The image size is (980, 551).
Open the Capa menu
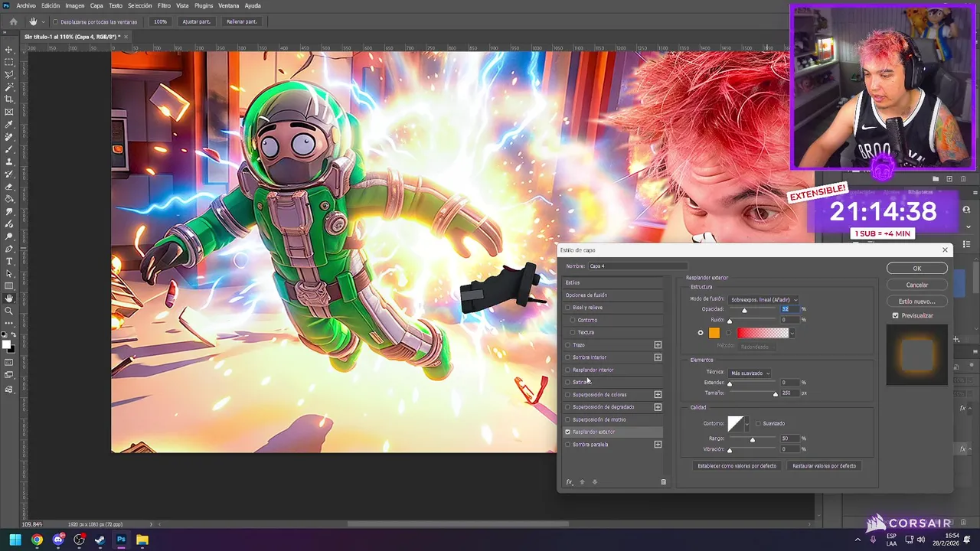tap(96, 5)
